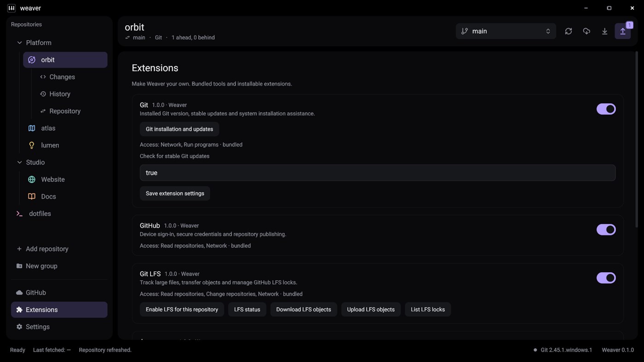Click the branch icon in the main selector

pos(464,31)
